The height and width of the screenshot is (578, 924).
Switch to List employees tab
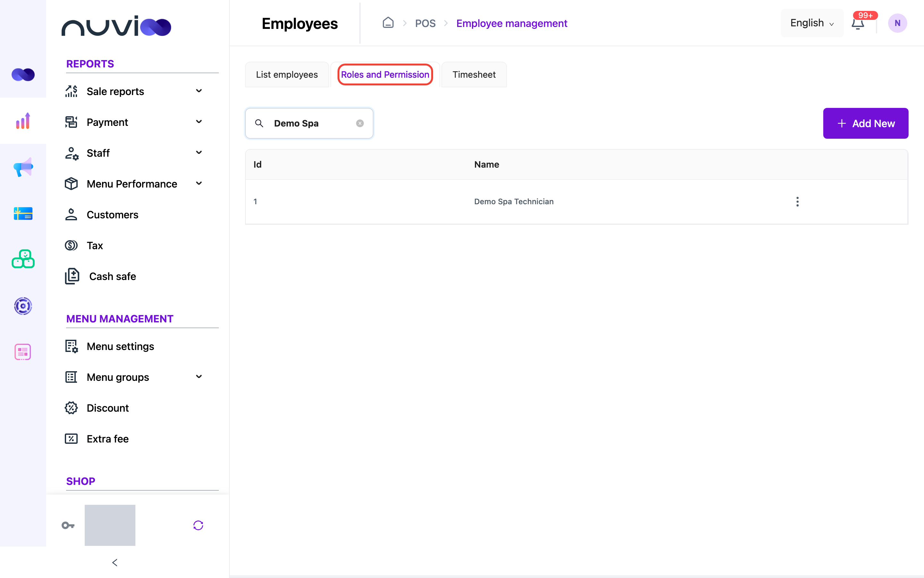pyautogui.click(x=287, y=74)
